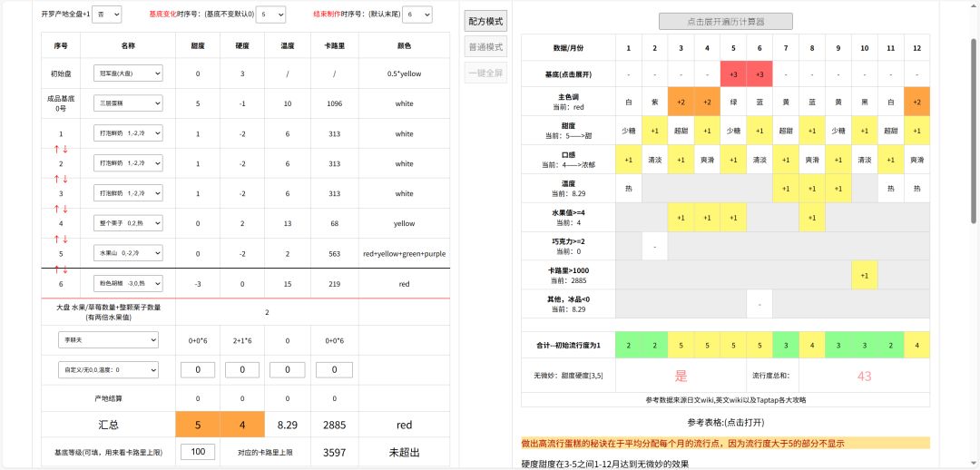
Task: Click the 点击展开遍历计算器 button
Action: [x=725, y=21]
